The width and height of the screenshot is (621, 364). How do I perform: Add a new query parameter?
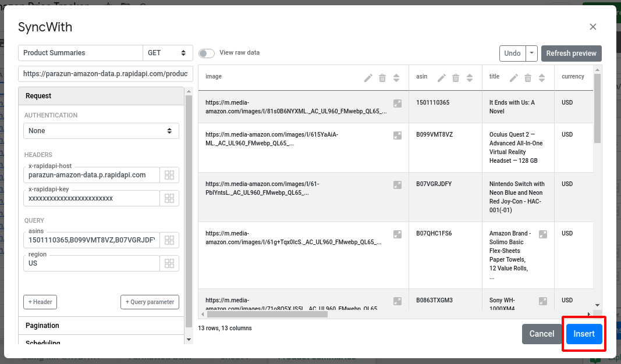[x=150, y=302]
